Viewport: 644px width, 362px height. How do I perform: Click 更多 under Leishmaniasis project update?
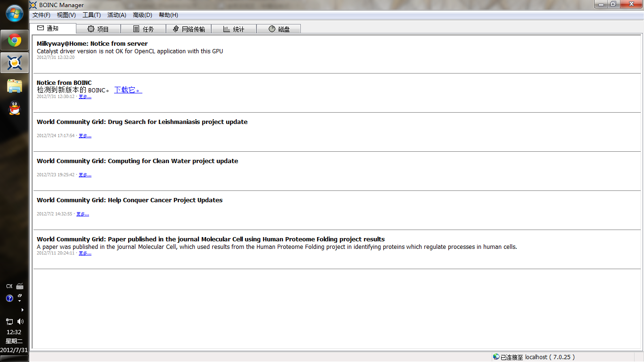pyautogui.click(x=85, y=136)
